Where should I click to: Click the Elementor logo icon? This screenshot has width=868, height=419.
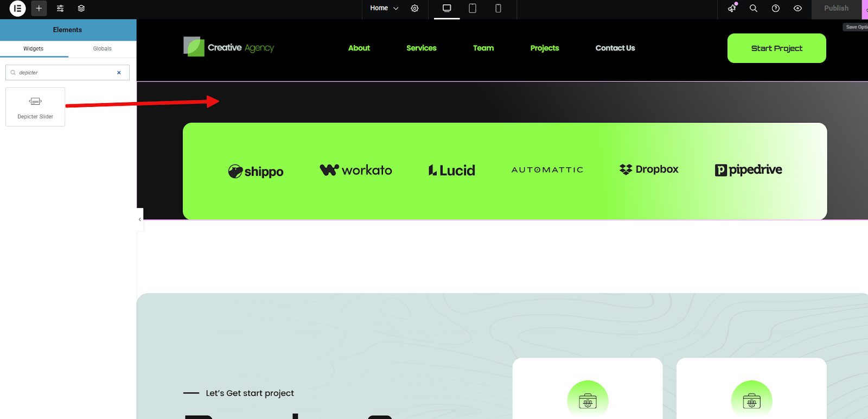tap(17, 9)
